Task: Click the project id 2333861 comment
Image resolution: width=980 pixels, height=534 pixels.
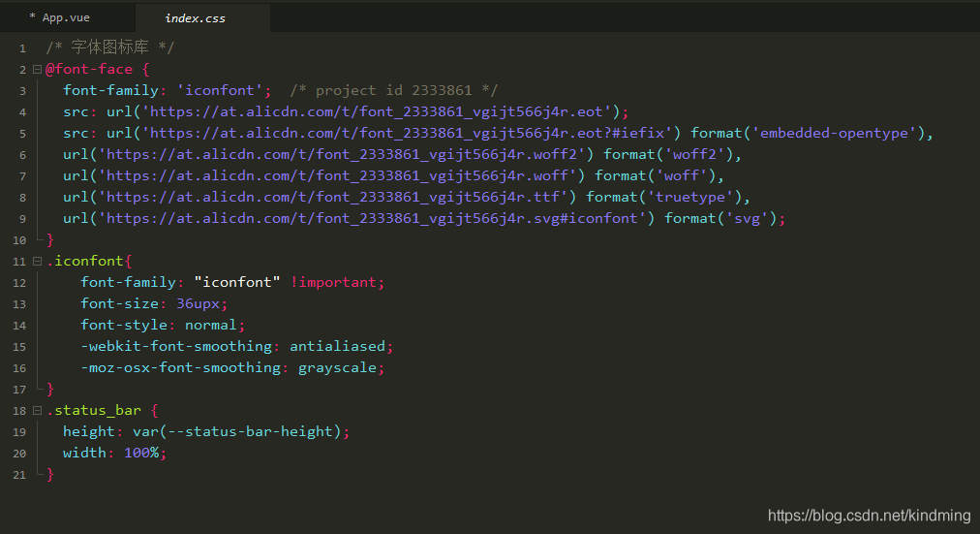Action: pyautogui.click(x=394, y=90)
